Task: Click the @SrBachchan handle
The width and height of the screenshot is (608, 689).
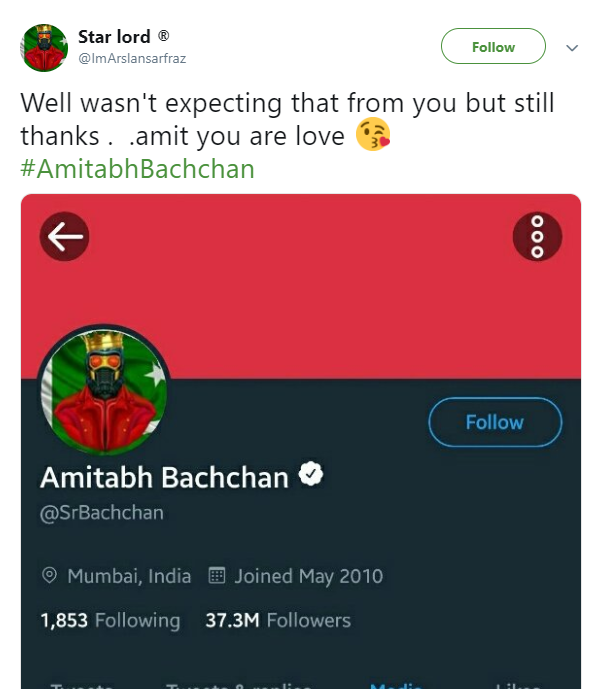Action: click(x=102, y=513)
